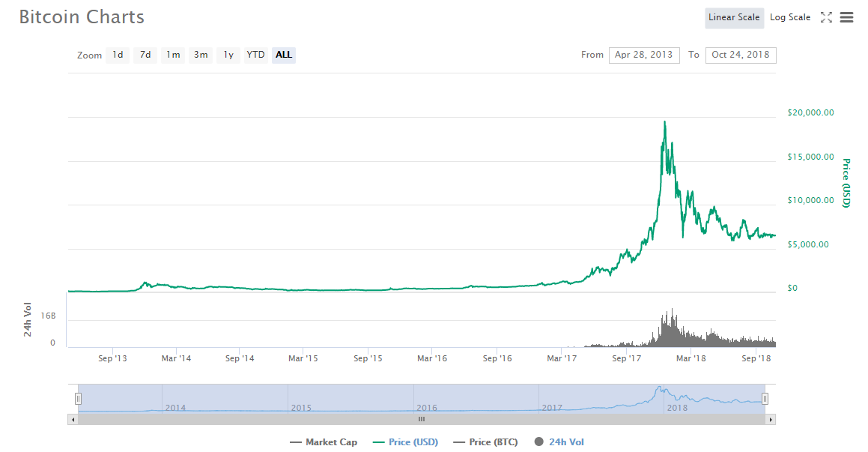The image size is (868, 452).
Task: Click the Mar '16 date axis label
Action: (x=432, y=358)
